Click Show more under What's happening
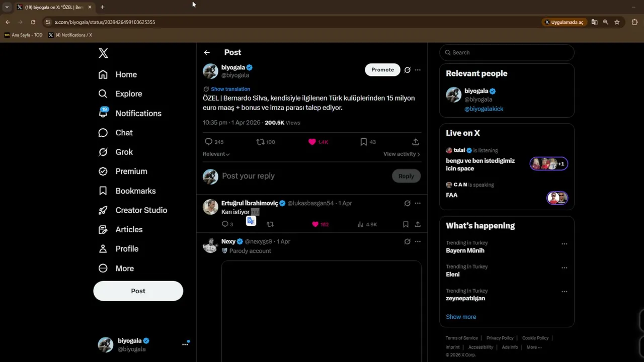The image size is (644, 362). pos(461,317)
